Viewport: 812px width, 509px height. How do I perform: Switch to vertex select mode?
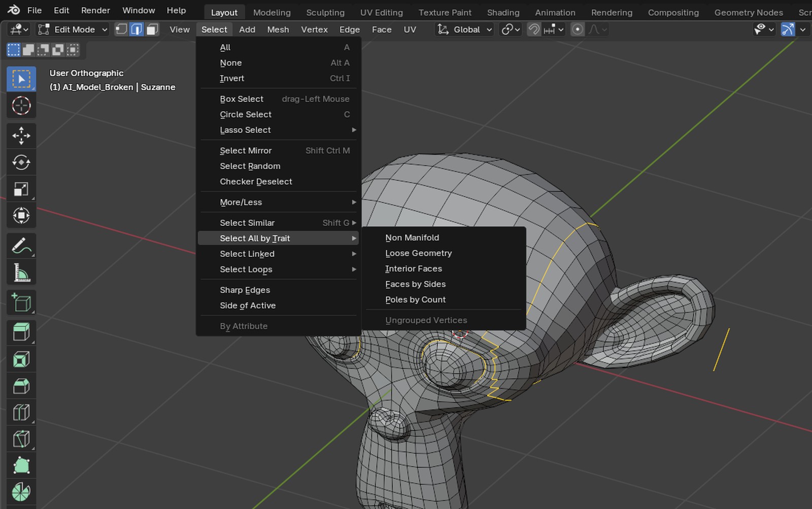121,29
